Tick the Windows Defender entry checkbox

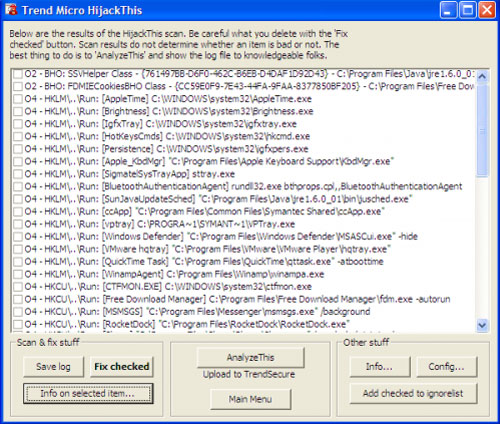(x=18, y=236)
